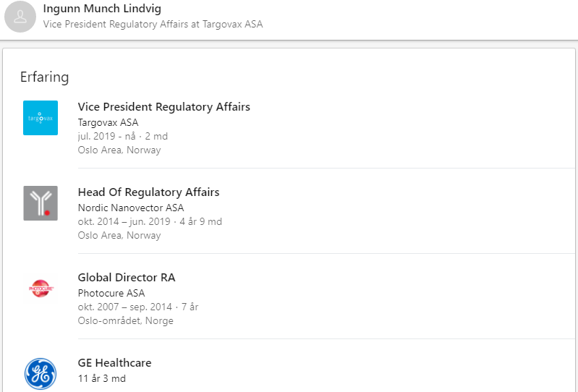This screenshot has width=578, height=392.
Task: Click the Nordic Nanovector ASA company name
Action: pyautogui.click(x=131, y=208)
